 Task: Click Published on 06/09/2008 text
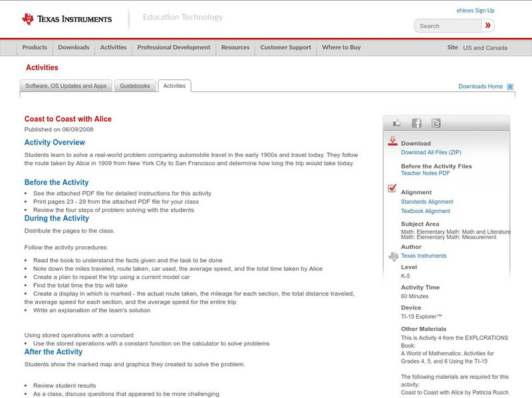tap(59, 129)
